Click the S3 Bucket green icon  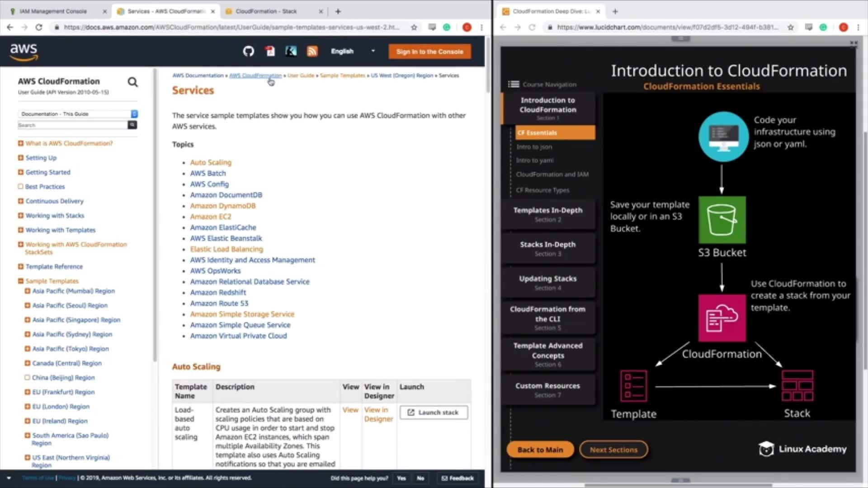(722, 220)
